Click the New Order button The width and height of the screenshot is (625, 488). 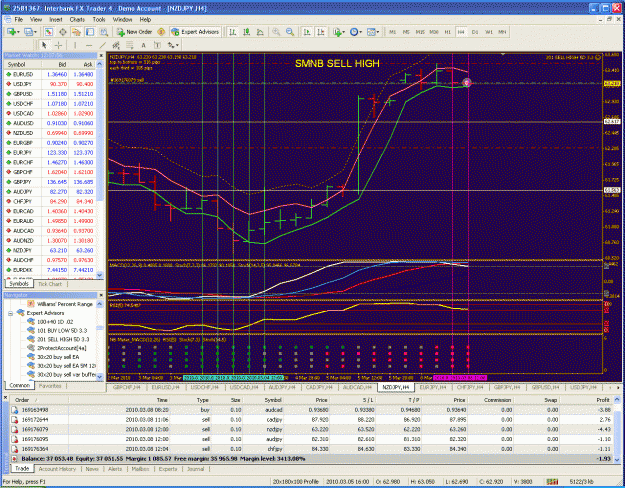(135, 32)
